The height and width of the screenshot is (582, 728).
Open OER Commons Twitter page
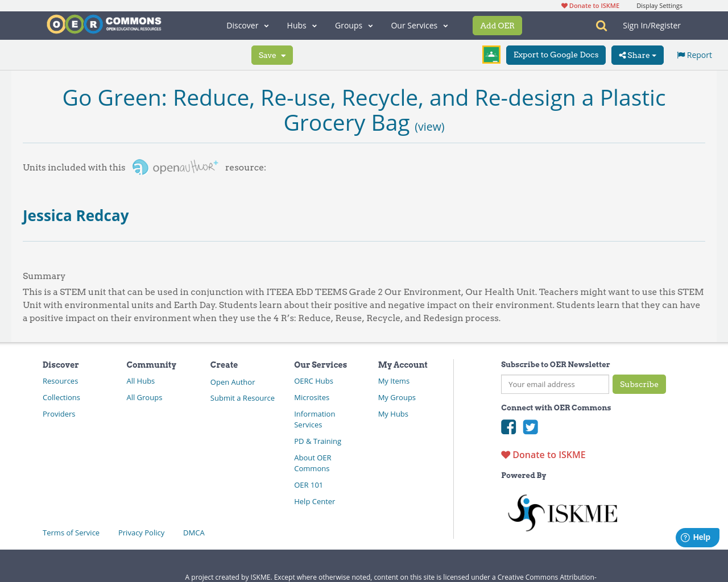(530, 426)
